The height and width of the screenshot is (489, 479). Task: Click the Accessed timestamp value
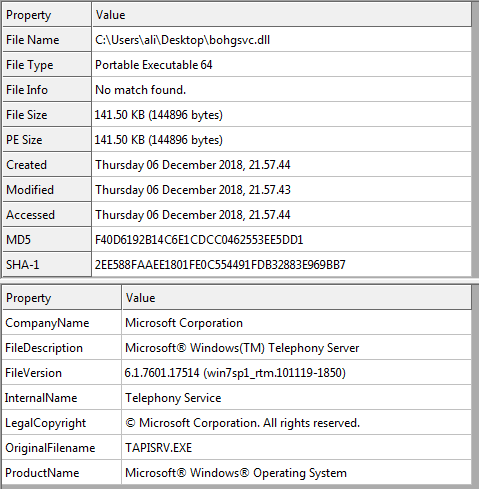pos(193,215)
